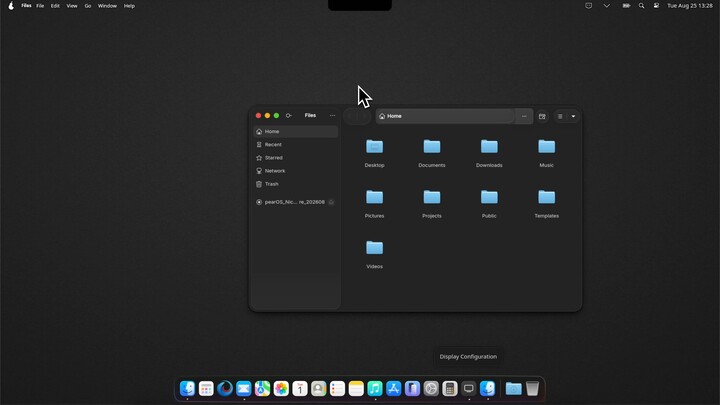The image size is (720, 405).
Task: Open the dock Downloads folder stack
Action: (513, 388)
